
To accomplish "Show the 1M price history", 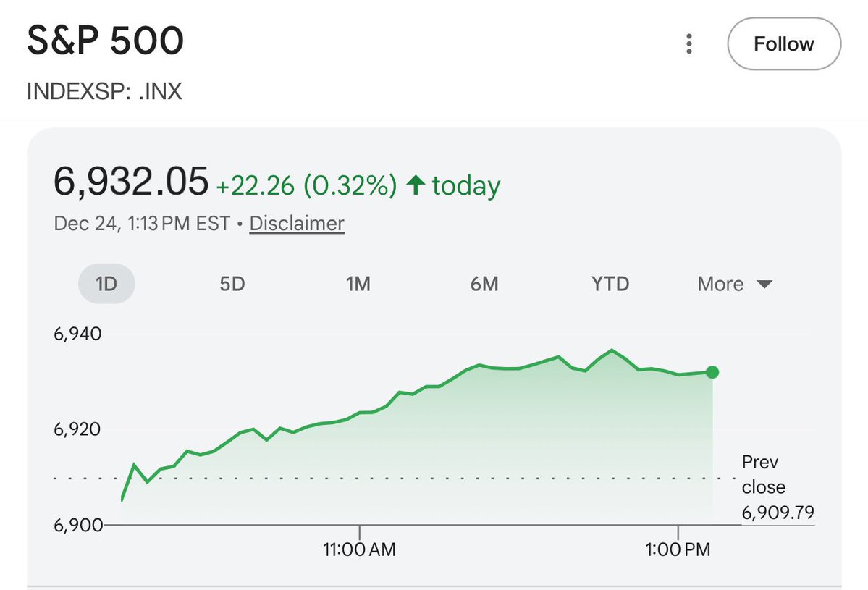I will click(358, 285).
